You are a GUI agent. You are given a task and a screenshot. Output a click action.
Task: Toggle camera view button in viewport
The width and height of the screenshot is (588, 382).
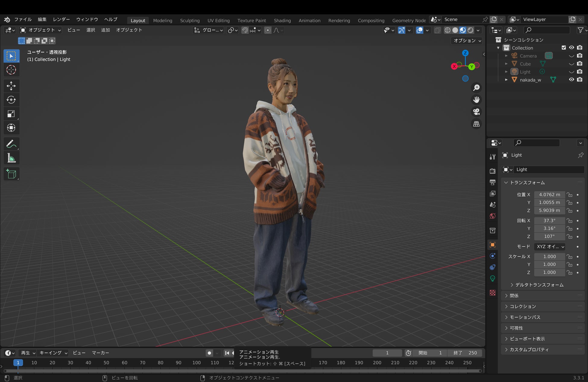point(476,112)
